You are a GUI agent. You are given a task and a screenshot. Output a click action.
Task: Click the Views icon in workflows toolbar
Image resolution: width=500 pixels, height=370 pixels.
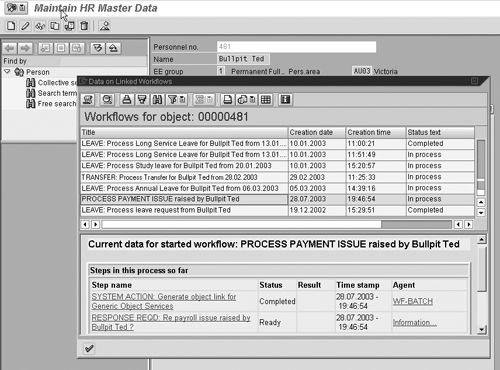point(243,100)
